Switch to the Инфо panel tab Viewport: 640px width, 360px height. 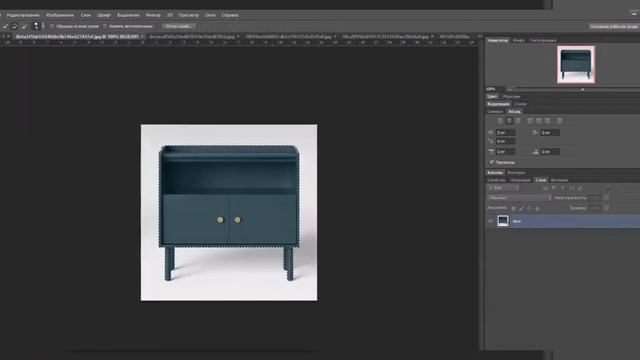[x=518, y=40]
